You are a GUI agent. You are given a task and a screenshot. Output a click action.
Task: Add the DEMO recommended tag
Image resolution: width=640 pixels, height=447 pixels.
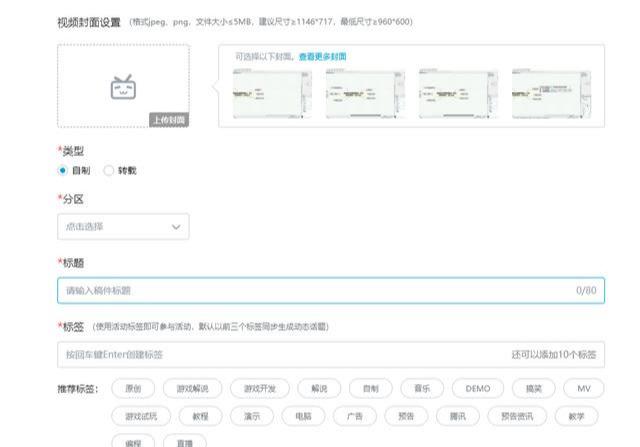[478, 388]
